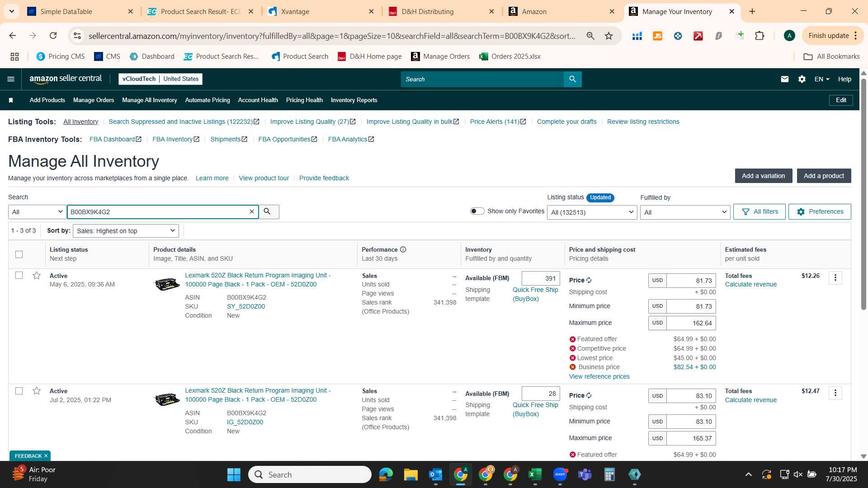Open the All filters button
The height and width of the screenshot is (488, 868).
pyautogui.click(x=759, y=211)
